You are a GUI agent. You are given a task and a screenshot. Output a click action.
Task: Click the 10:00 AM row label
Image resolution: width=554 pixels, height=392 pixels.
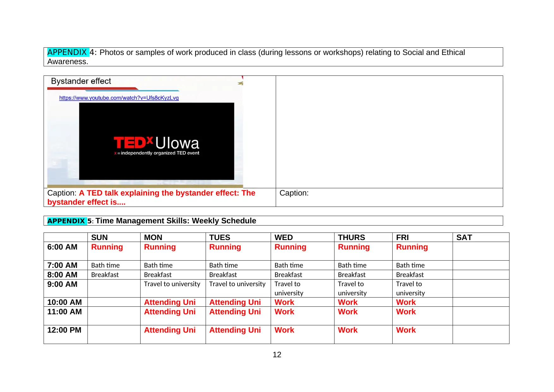[64, 302]
